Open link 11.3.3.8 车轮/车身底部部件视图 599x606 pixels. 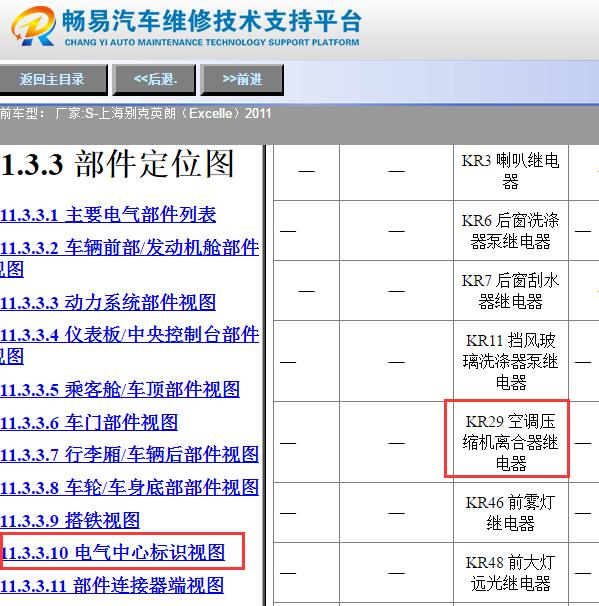(x=129, y=487)
